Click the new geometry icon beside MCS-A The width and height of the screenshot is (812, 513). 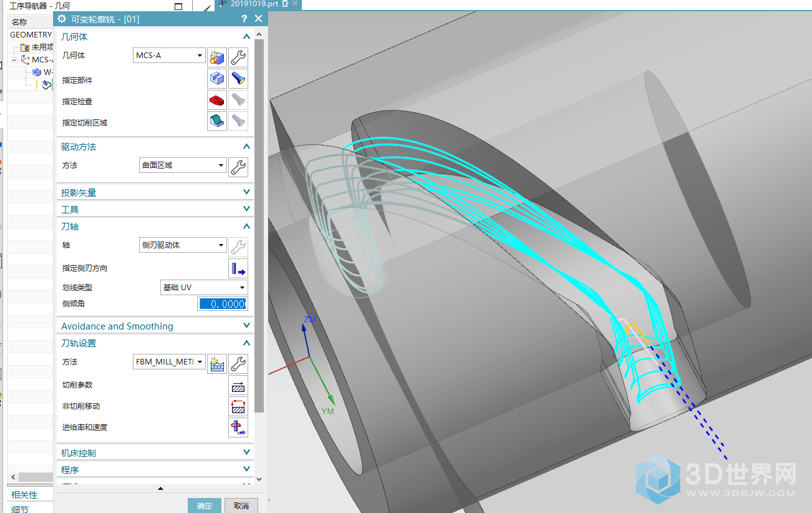click(x=216, y=58)
